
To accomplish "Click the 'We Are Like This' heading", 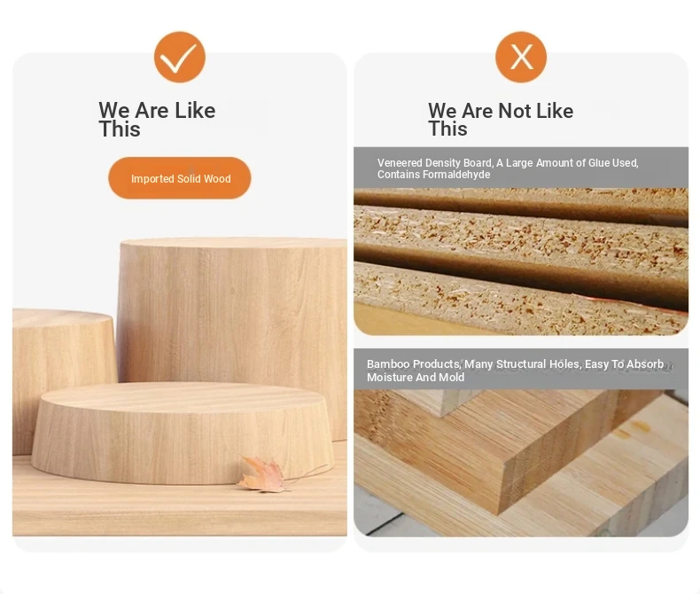I will click(157, 120).
